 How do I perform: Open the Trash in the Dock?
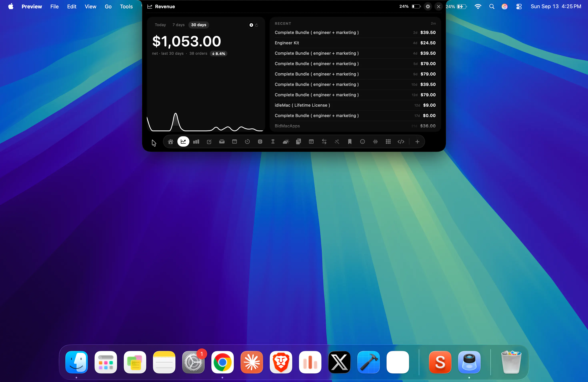tap(511, 362)
